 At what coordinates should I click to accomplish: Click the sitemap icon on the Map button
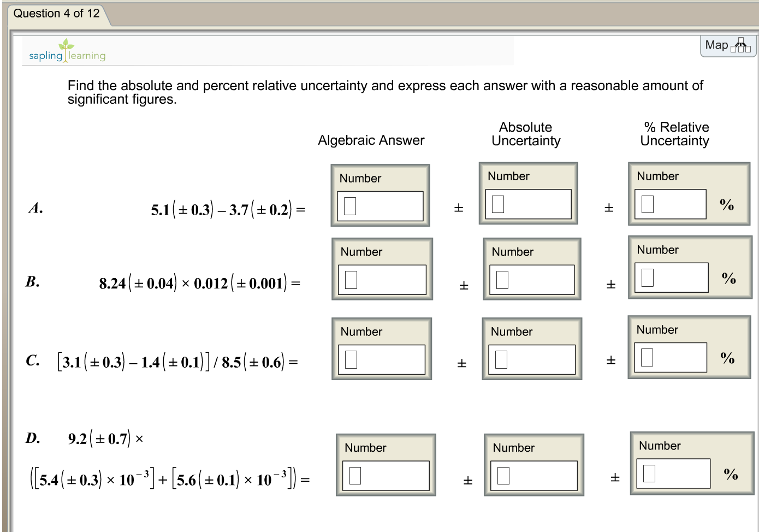pyautogui.click(x=741, y=45)
